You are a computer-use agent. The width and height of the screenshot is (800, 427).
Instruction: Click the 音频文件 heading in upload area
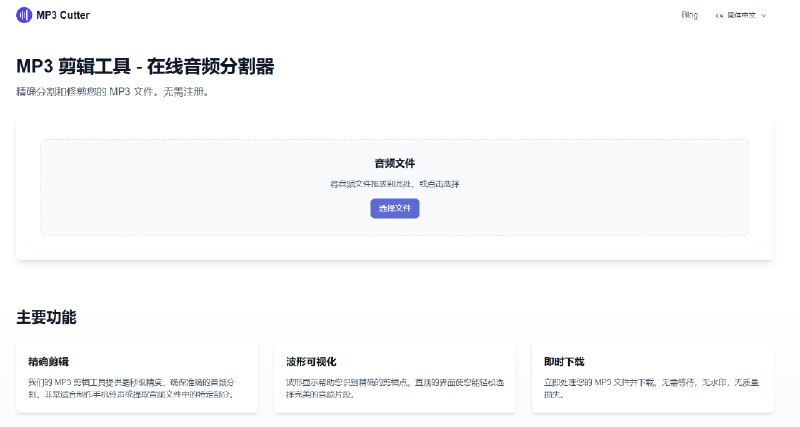pyautogui.click(x=395, y=163)
